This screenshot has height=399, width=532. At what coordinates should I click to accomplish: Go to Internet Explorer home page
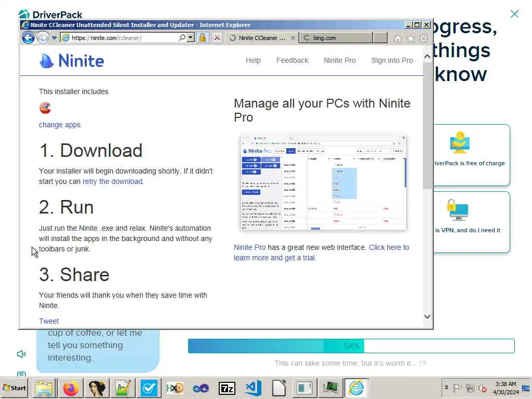coord(397,38)
